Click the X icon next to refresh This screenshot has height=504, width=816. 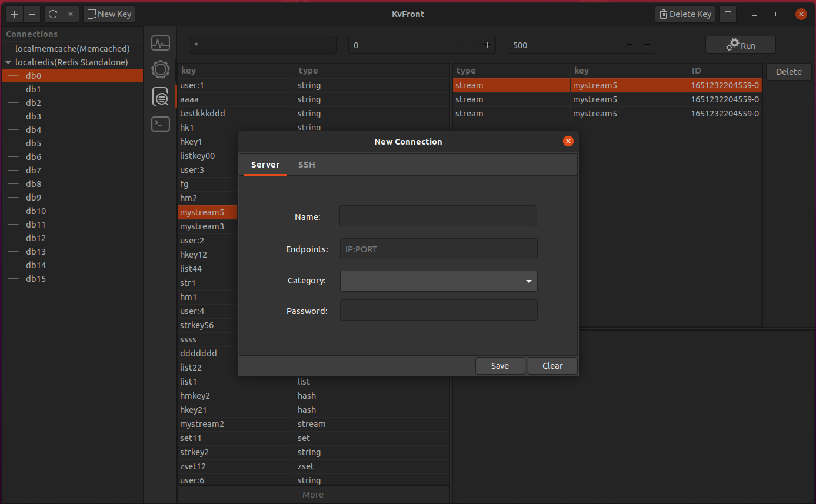pyautogui.click(x=70, y=14)
